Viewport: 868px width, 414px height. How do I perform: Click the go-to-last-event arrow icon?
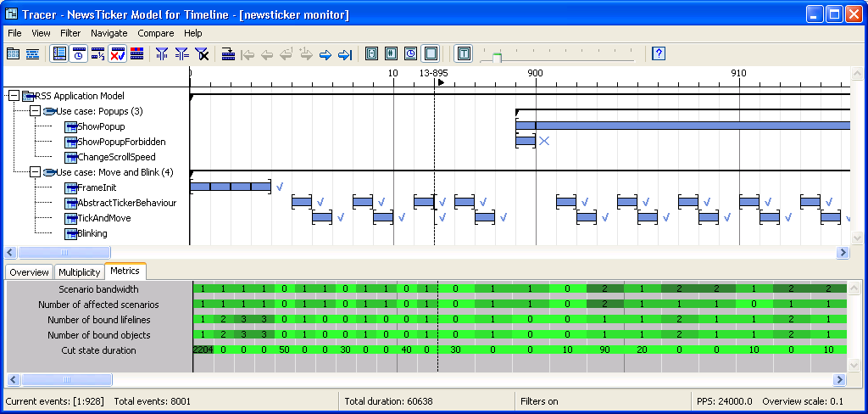(345, 54)
